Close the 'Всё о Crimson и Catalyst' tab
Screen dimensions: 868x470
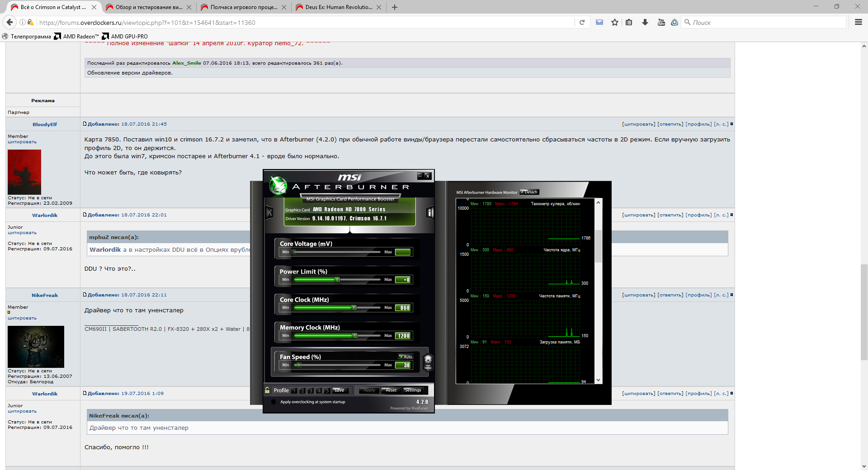point(94,7)
